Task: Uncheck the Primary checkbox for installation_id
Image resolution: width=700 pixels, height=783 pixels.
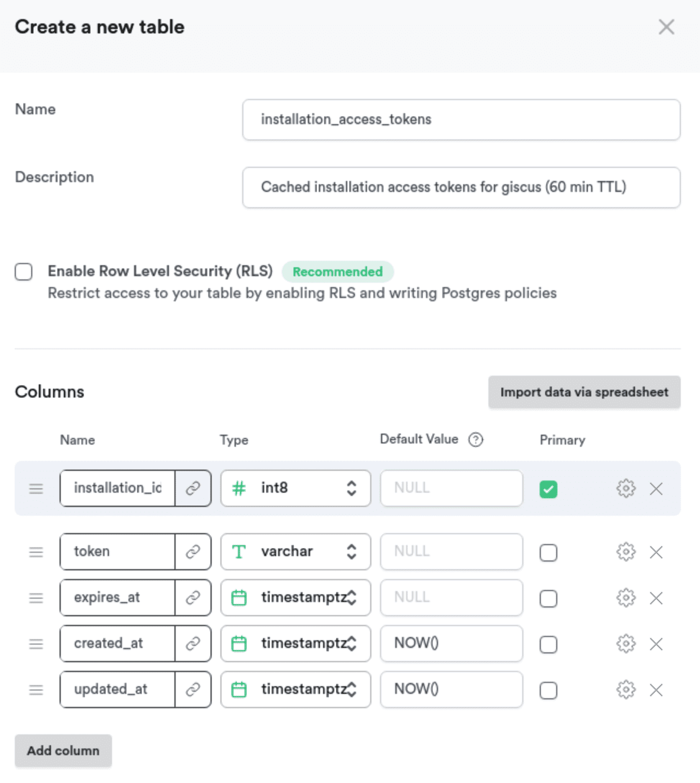Action: coord(548,489)
